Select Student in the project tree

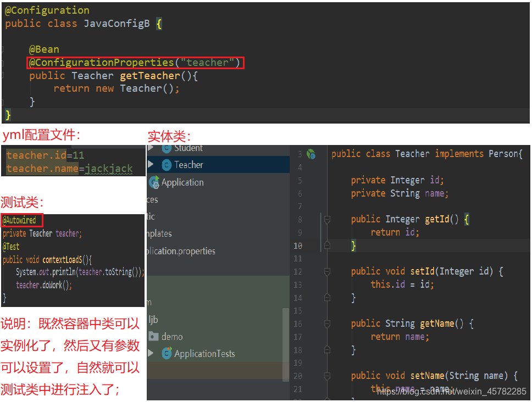218,149
